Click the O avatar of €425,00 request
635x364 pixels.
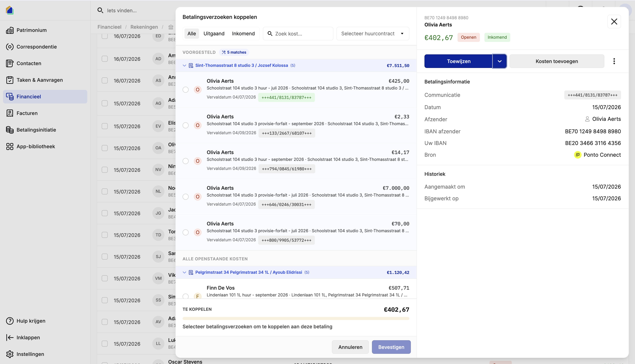point(198,90)
